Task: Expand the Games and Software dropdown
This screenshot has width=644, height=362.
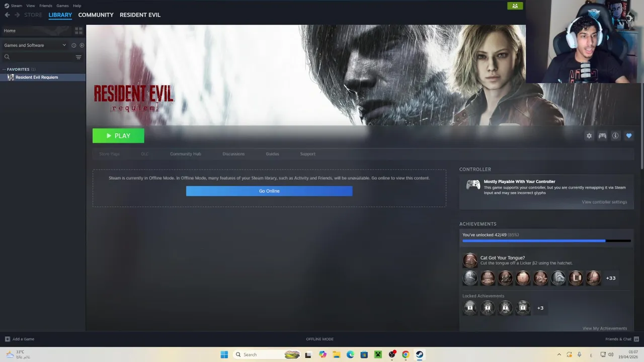Action: pos(35,45)
